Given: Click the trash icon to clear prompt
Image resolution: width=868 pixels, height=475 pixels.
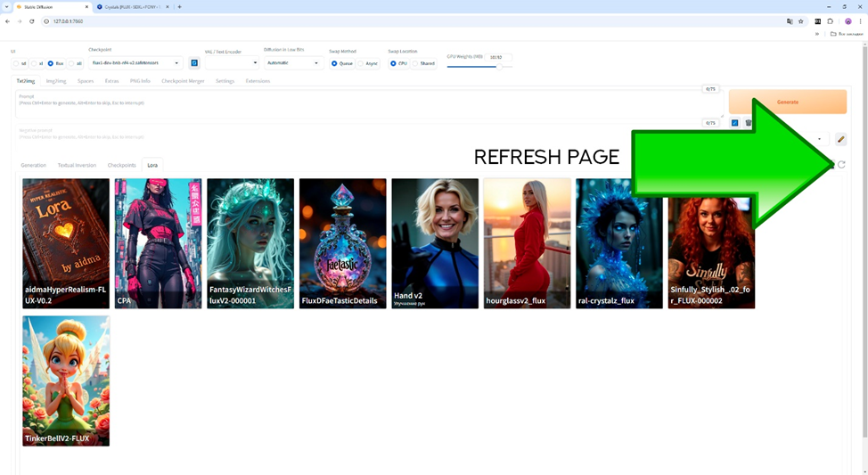Looking at the screenshot, I should 749,123.
